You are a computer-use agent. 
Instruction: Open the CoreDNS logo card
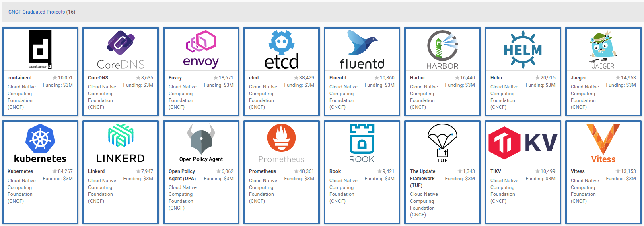click(121, 49)
